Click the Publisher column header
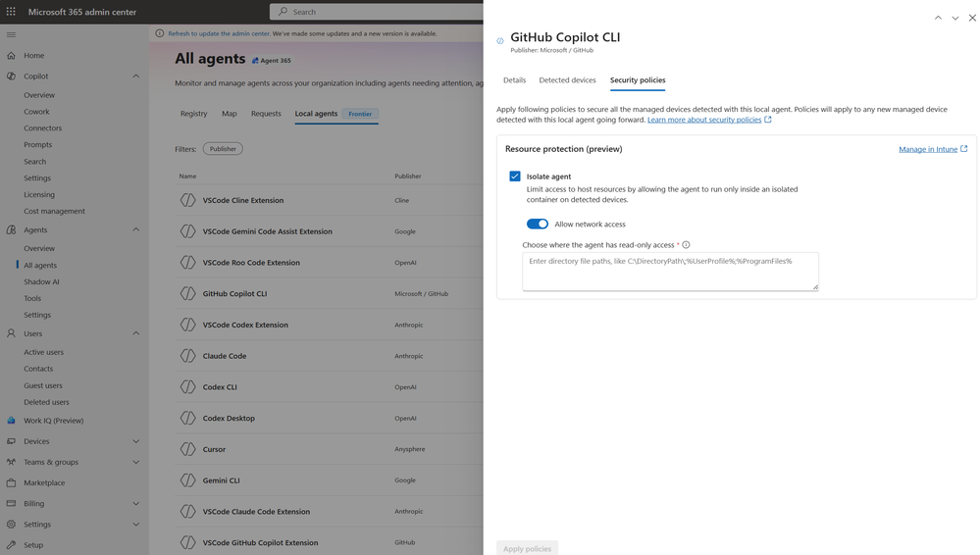980x555 pixels. tap(407, 177)
